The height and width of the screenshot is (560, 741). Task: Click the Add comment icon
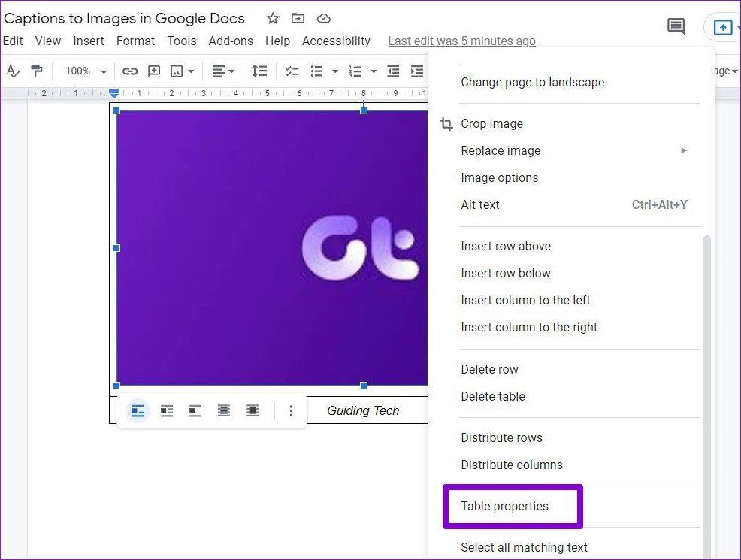coord(154,71)
